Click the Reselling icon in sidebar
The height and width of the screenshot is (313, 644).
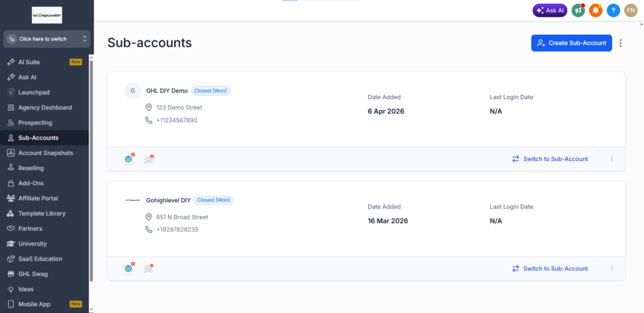coord(11,168)
